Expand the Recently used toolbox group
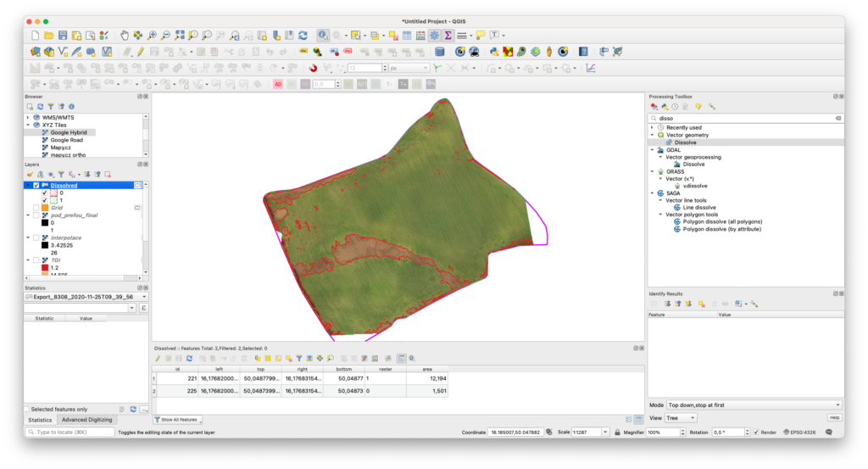The image size is (868, 469). tap(652, 127)
